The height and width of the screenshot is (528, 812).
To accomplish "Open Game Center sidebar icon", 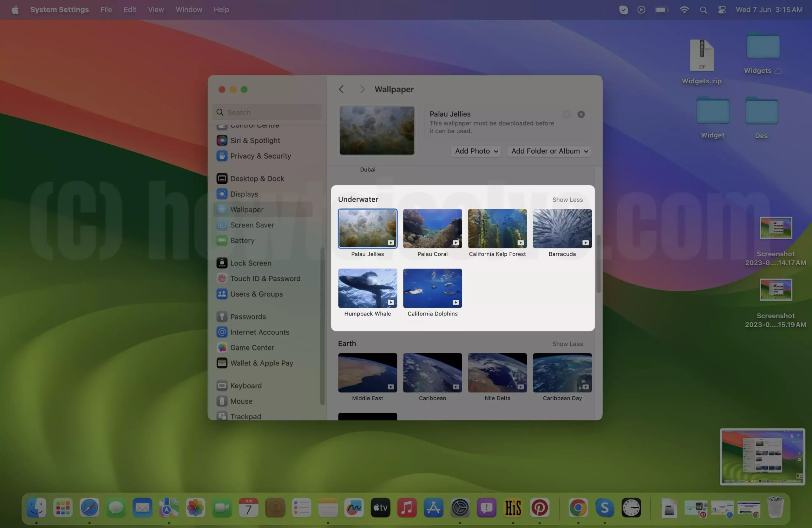I will point(222,348).
